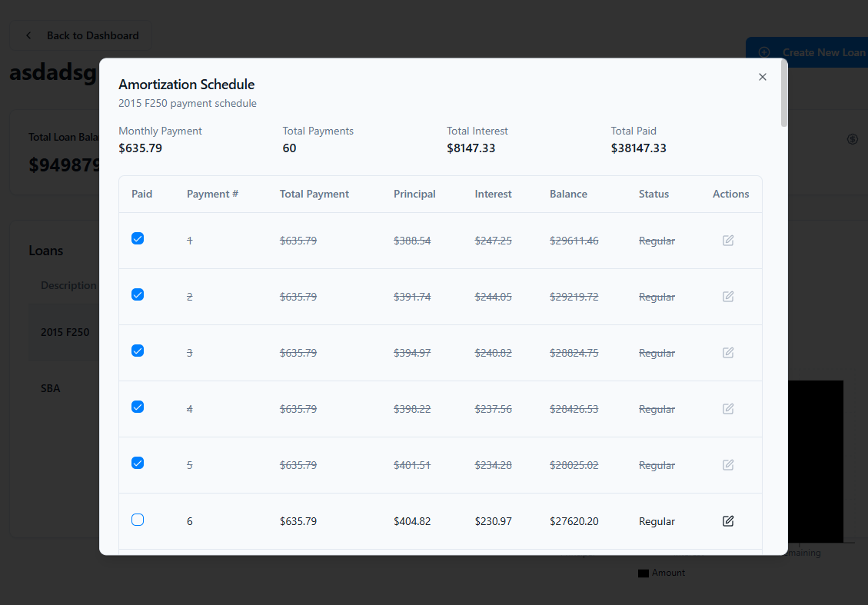Image resolution: width=868 pixels, height=605 pixels.
Task: Click the Actions column header
Action: (x=730, y=194)
